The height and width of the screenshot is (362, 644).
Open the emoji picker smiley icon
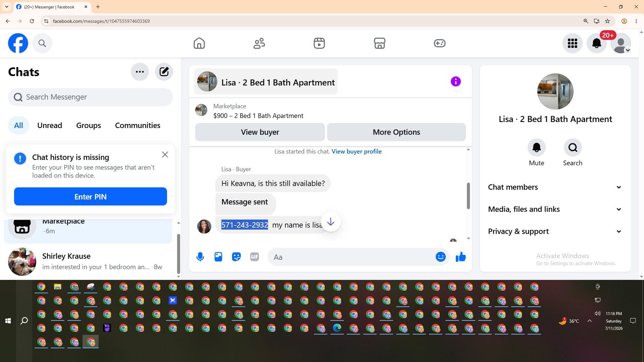(x=441, y=257)
